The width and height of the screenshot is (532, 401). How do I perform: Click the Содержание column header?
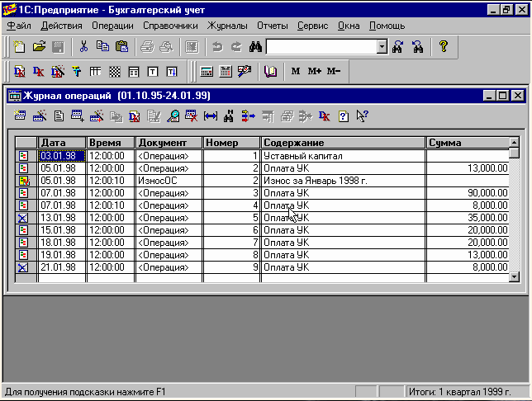[343, 143]
